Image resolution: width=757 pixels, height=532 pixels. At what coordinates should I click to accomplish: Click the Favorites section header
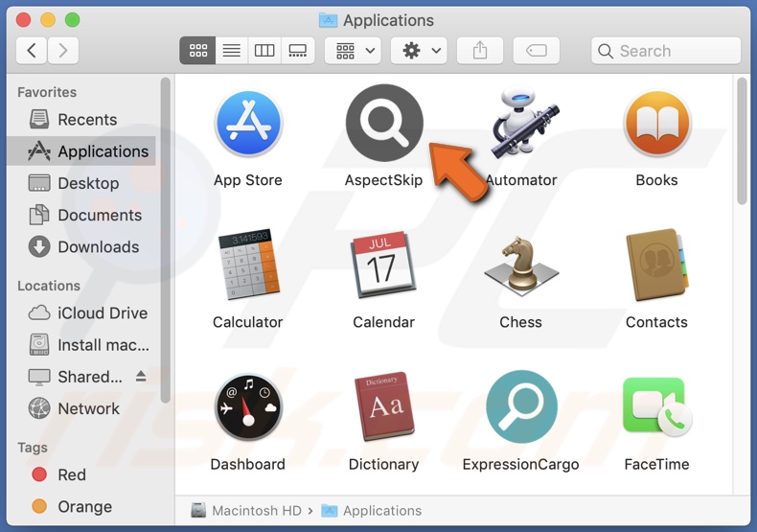[47, 92]
